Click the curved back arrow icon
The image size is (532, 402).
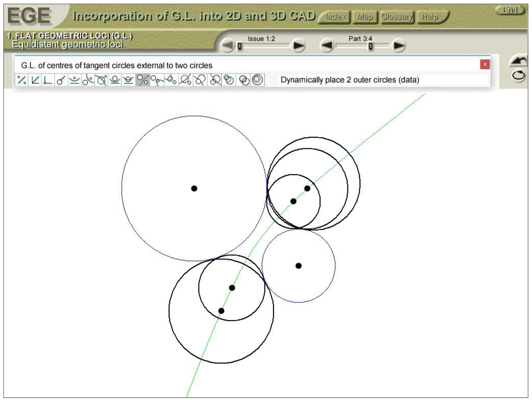(518, 61)
